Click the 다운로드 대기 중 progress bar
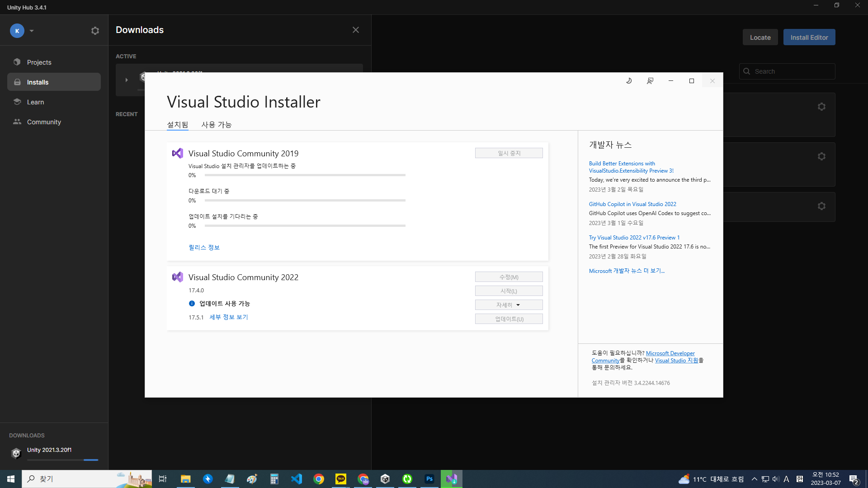The height and width of the screenshot is (488, 868). tap(305, 201)
